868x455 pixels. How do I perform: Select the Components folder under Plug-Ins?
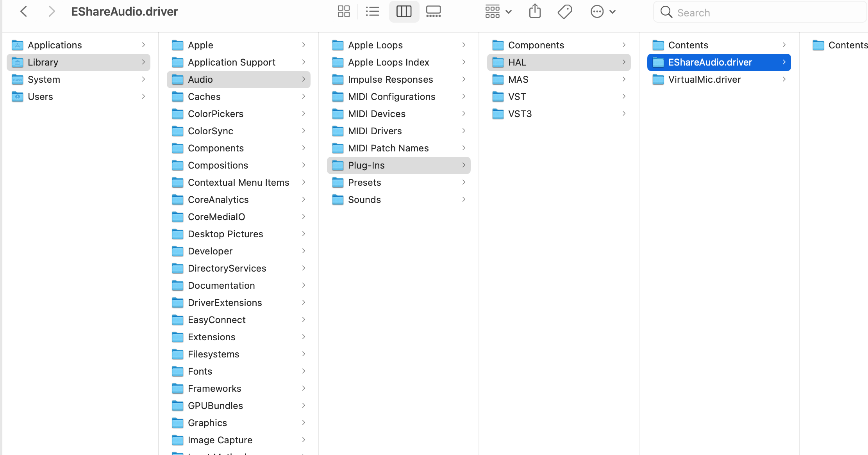click(x=536, y=45)
